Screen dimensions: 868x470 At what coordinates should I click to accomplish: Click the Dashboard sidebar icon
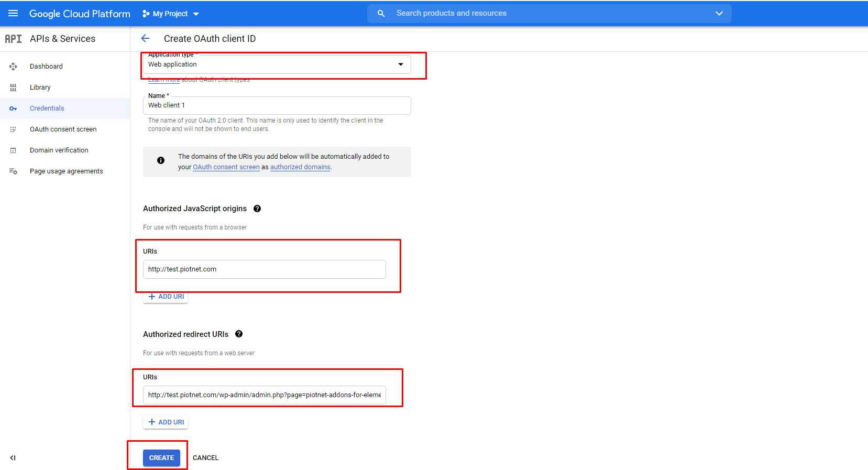point(13,67)
